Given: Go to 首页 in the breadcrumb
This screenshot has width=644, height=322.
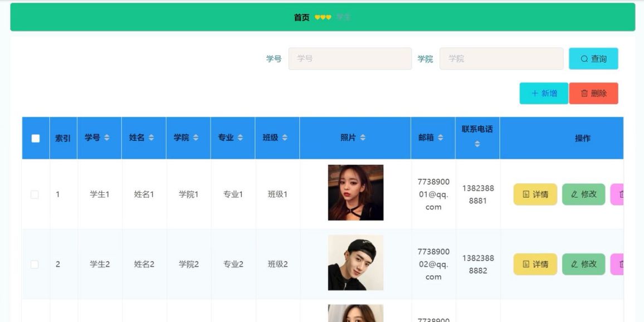Looking at the screenshot, I should pos(301,17).
